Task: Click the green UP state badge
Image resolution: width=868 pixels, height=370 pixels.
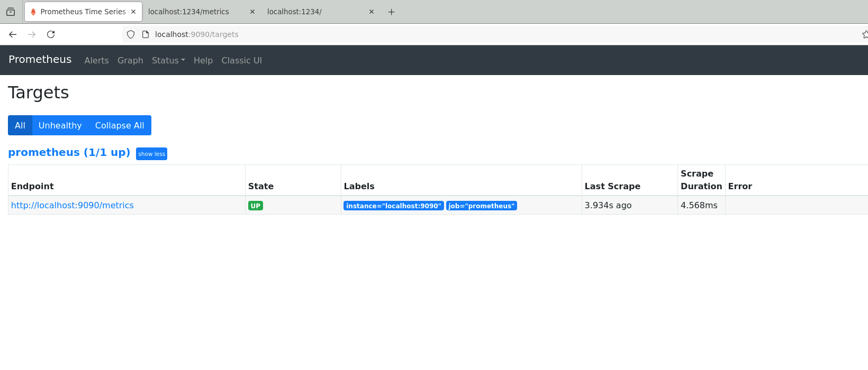Action: click(x=256, y=206)
